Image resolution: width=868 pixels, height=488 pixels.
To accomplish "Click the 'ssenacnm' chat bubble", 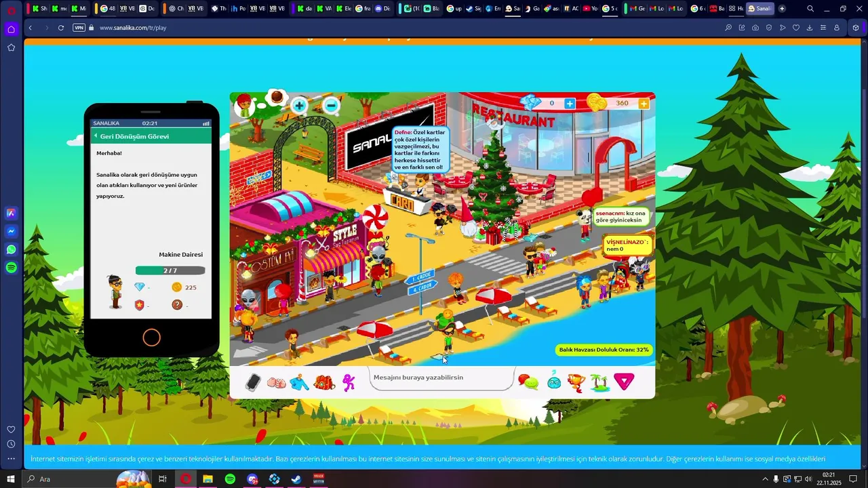I will click(x=620, y=217).
